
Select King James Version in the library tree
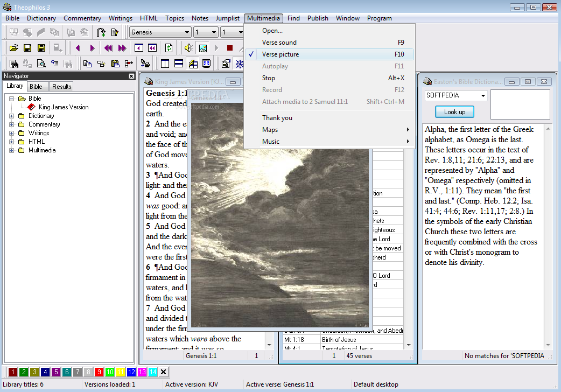64,107
